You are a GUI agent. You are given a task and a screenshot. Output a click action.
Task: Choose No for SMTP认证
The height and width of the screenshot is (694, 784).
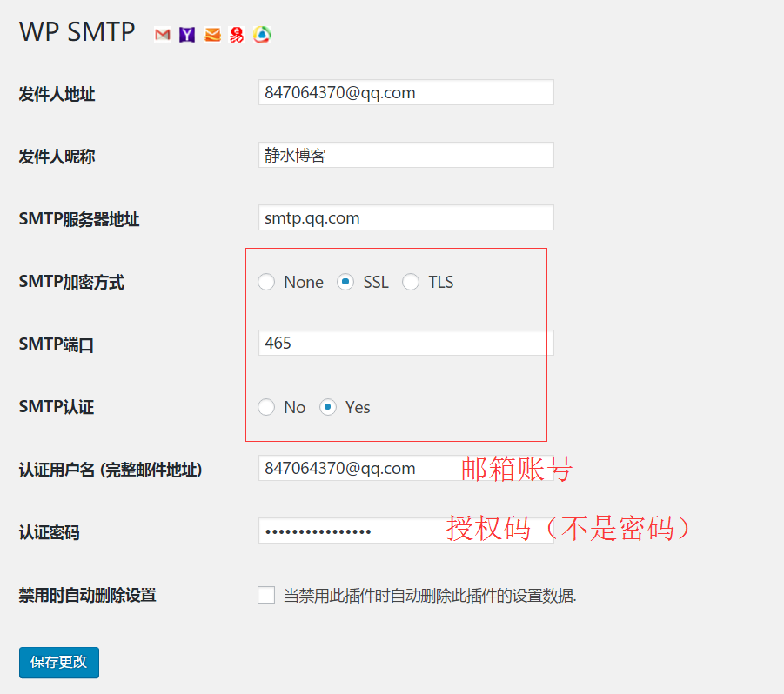click(x=266, y=407)
